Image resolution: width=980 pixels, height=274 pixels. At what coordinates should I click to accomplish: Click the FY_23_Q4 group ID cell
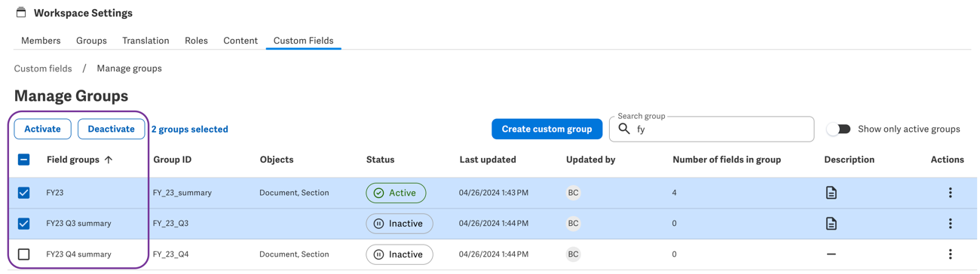pyautogui.click(x=170, y=254)
